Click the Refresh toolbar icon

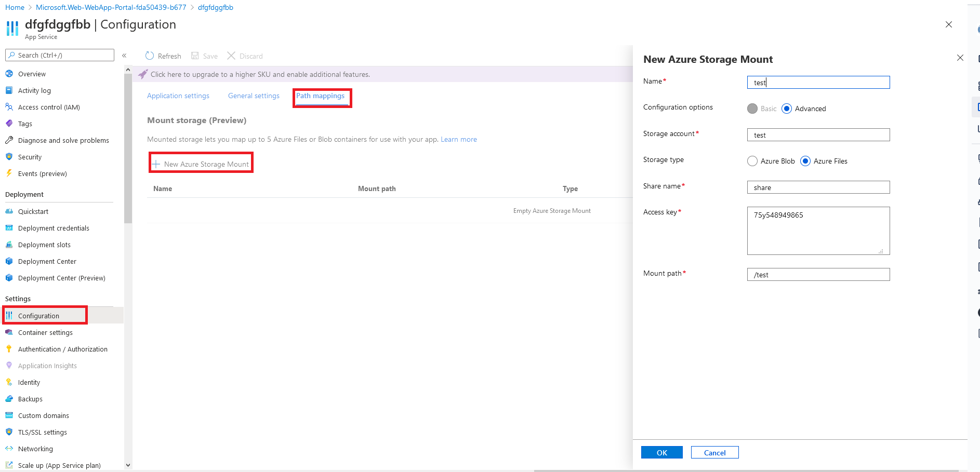click(150, 56)
